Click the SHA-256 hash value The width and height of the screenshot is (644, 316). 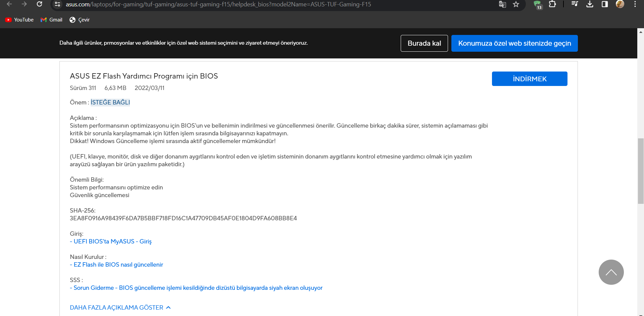point(183,218)
